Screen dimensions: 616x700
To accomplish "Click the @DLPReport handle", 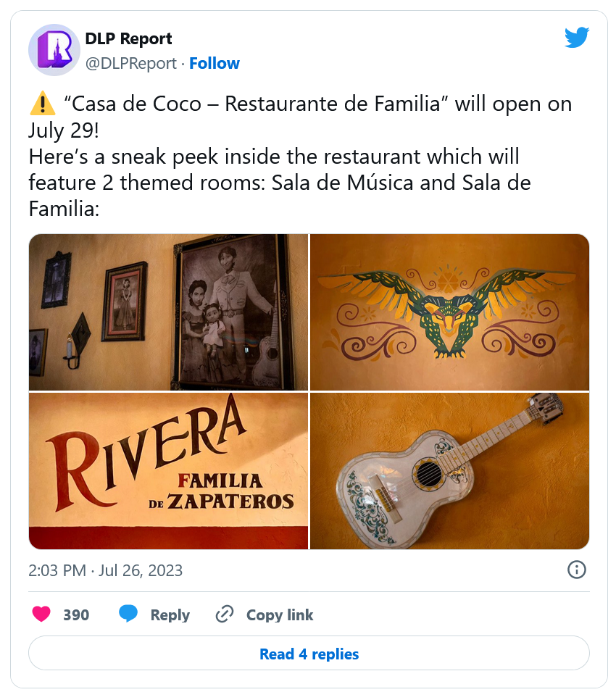I will 130,63.
